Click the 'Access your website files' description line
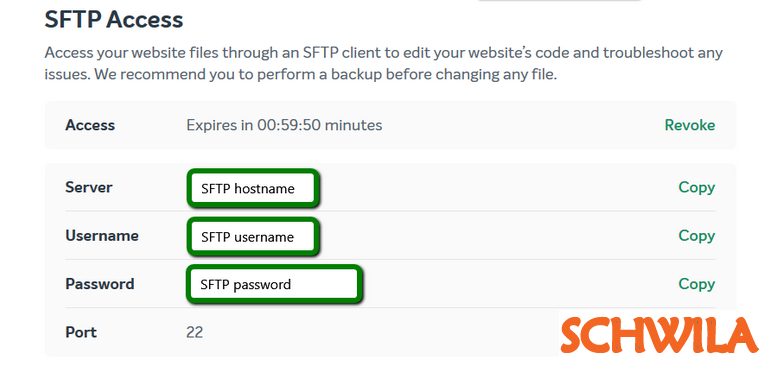 tap(383, 52)
